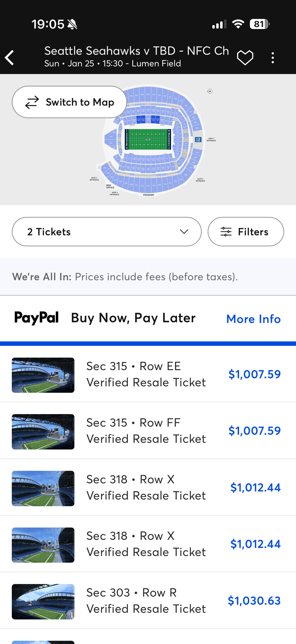This screenshot has width=296, height=644.
Task: View the Sec 303 Row R seat thumbnail
Action: pyautogui.click(x=43, y=601)
